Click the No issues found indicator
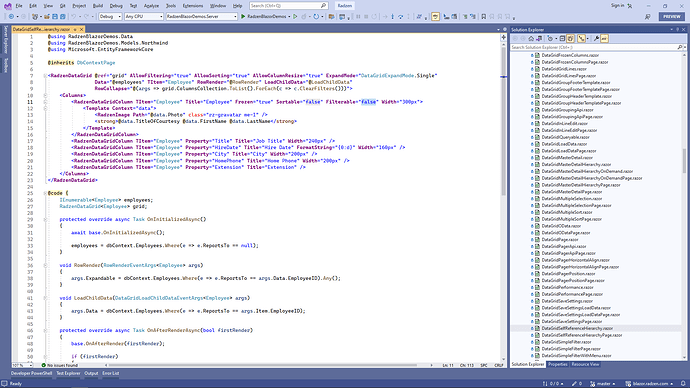Screen dimensions: 690x388 pos(59,365)
